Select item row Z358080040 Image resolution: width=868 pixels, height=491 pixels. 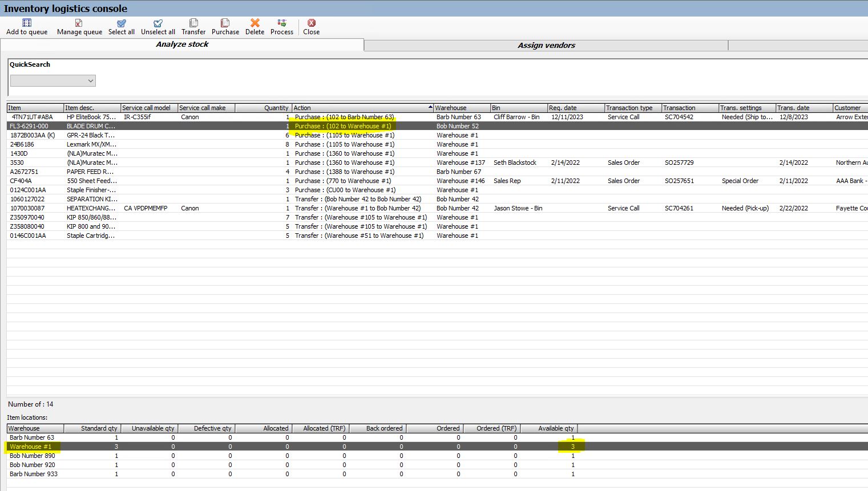tap(437, 226)
